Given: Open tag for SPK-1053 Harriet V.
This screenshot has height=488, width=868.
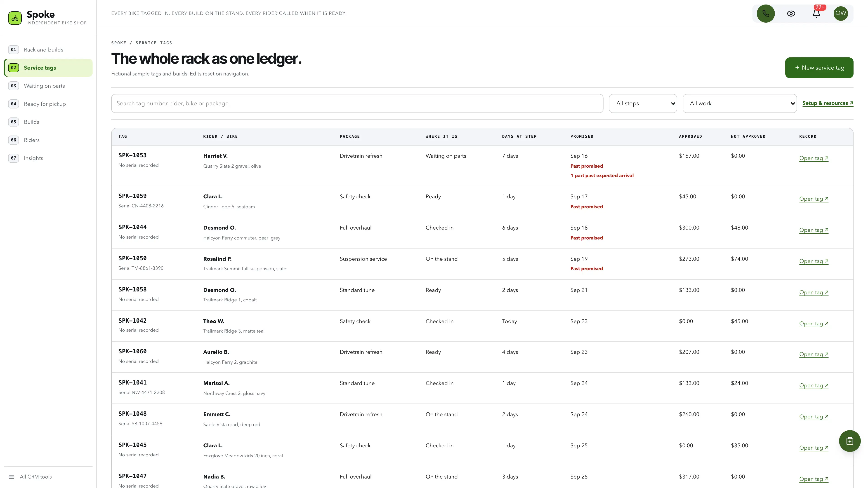Looking at the screenshot, I should pyautogui.click(x=814, y=158).
